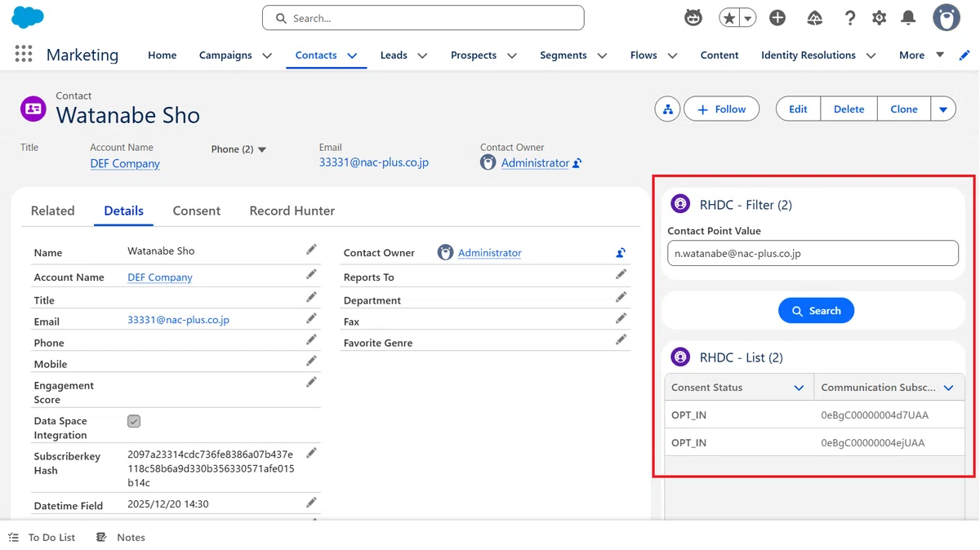
Task: Open the Astro mascot guidance icon
Action: 693,17
